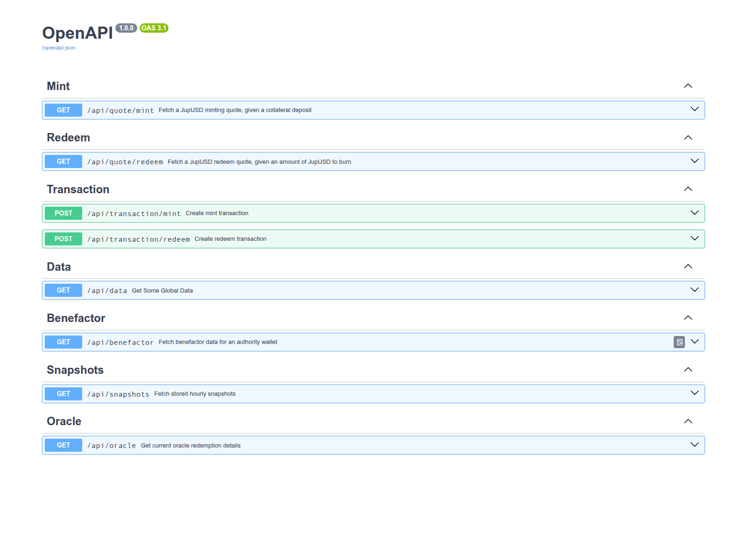Click the OAS 3.1 badge
Screen dimensions: 747x560
pos(154,28)
